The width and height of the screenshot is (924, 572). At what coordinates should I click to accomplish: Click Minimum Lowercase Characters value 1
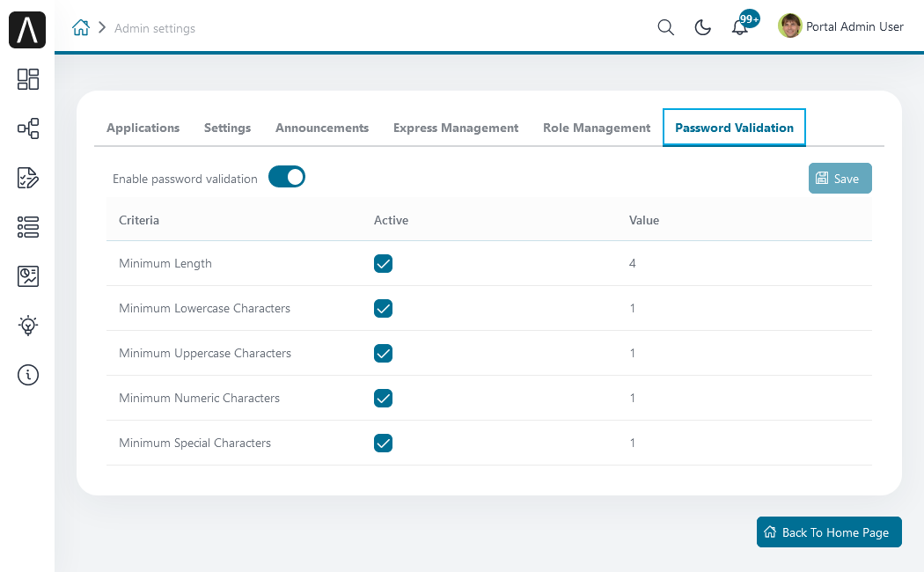pos(633,308)
